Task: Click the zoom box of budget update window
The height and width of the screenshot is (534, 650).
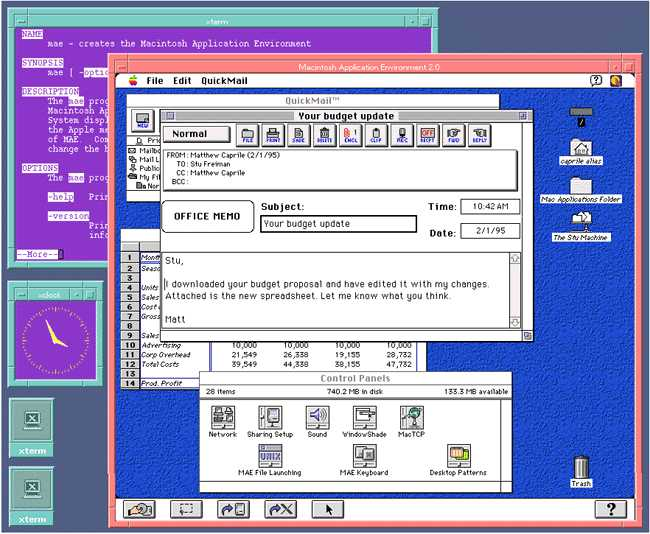Action: coord(523,116)
